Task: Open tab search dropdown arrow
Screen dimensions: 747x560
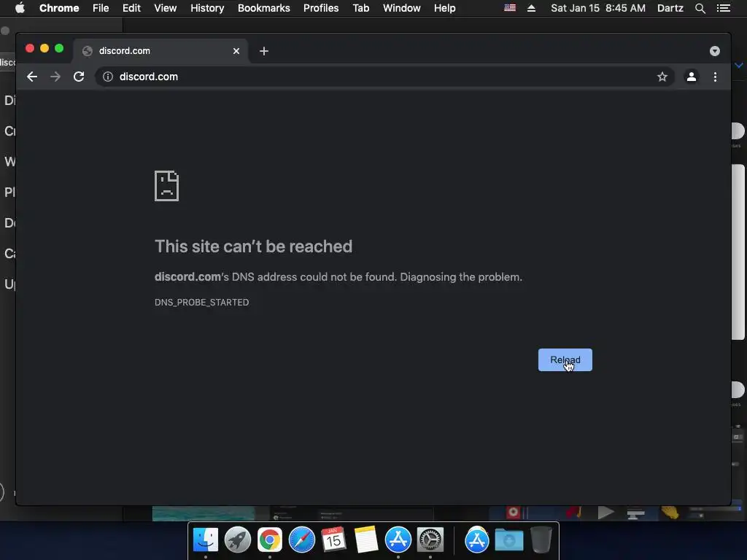Action: [715, 51]
